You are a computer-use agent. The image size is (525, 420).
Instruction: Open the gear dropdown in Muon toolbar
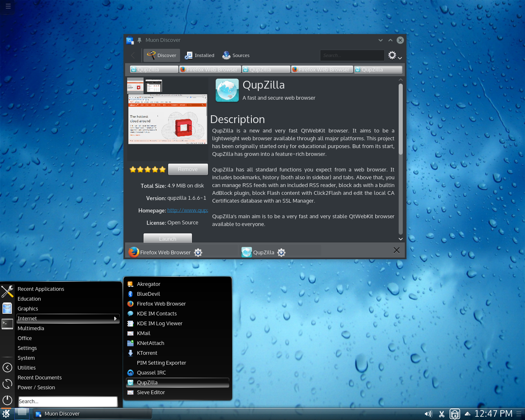click(395, 55)
